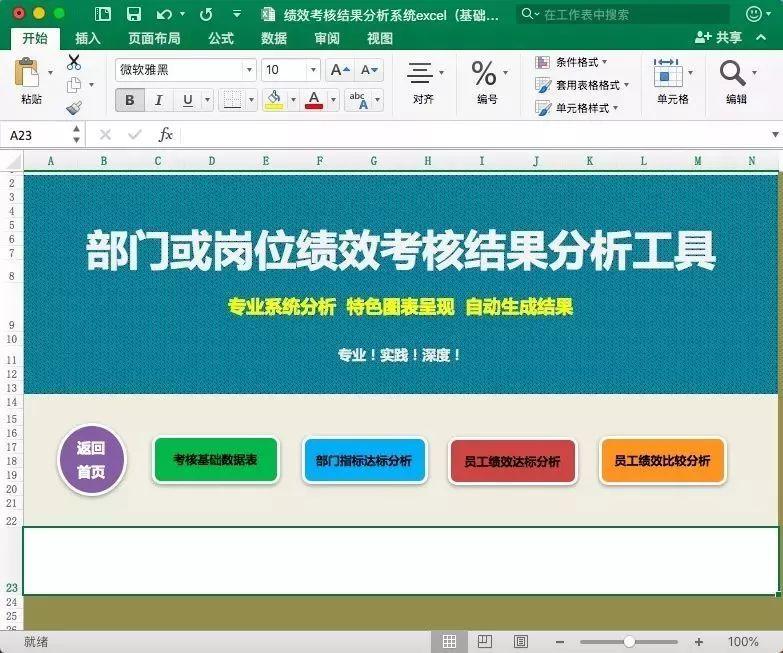This screenshot has height=653, width=783.
Task: Select the Format Painter brush icon
Action: [74, 108]
